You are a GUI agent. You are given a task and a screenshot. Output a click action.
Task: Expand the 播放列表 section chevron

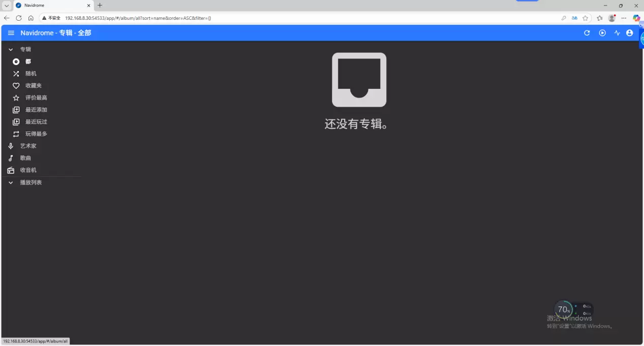coord(11,183)
